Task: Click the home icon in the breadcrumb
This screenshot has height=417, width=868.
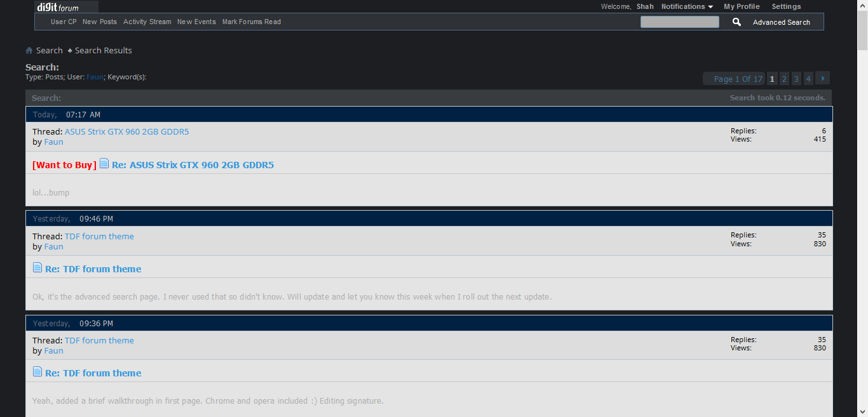Action: (29, 51)
